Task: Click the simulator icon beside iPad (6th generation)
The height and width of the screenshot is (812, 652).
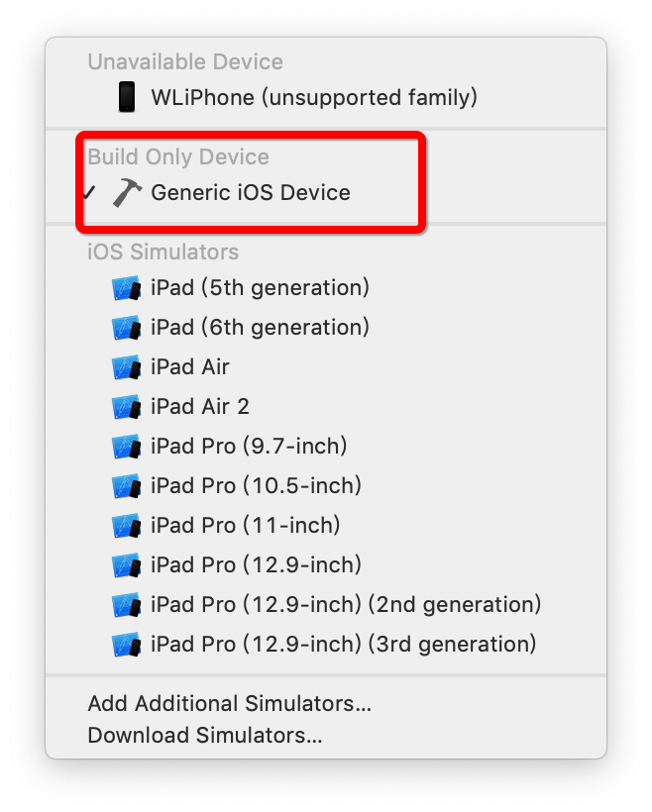Action: click(127, 328)
